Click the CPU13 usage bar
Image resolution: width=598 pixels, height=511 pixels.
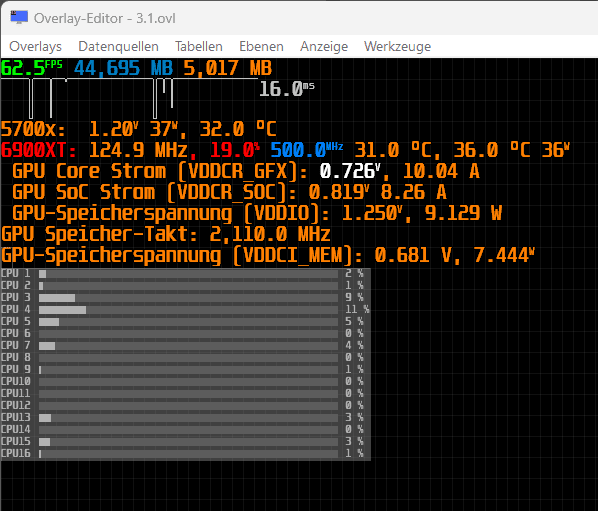pos(188,418)
